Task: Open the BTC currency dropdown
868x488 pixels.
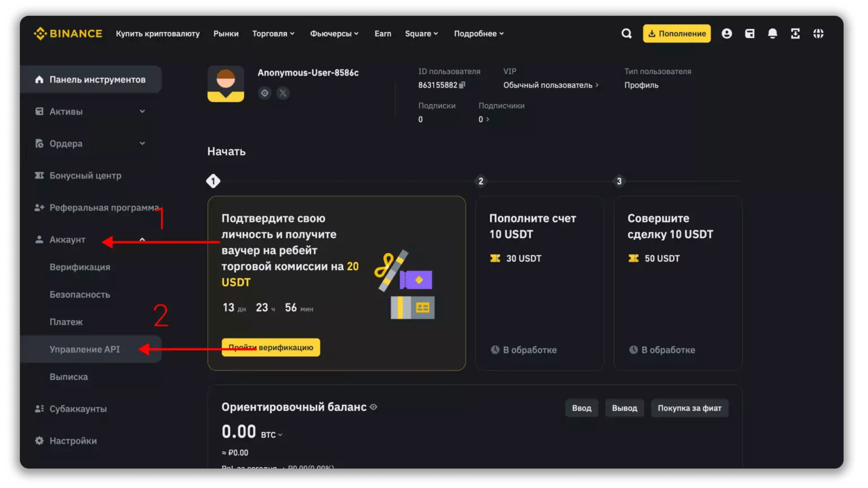Action: click(272, 434)
